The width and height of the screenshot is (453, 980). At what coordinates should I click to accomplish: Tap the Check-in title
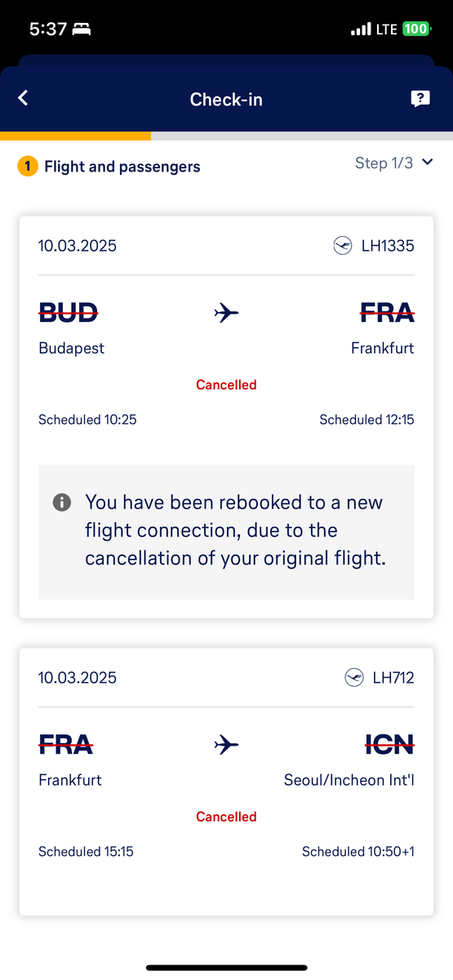pyautogui.click(x=226, y=99)
